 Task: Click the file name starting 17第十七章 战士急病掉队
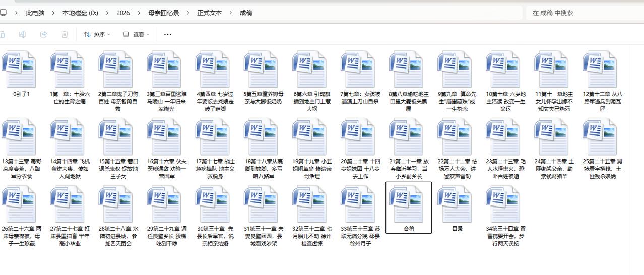click(x=215, y=169)
